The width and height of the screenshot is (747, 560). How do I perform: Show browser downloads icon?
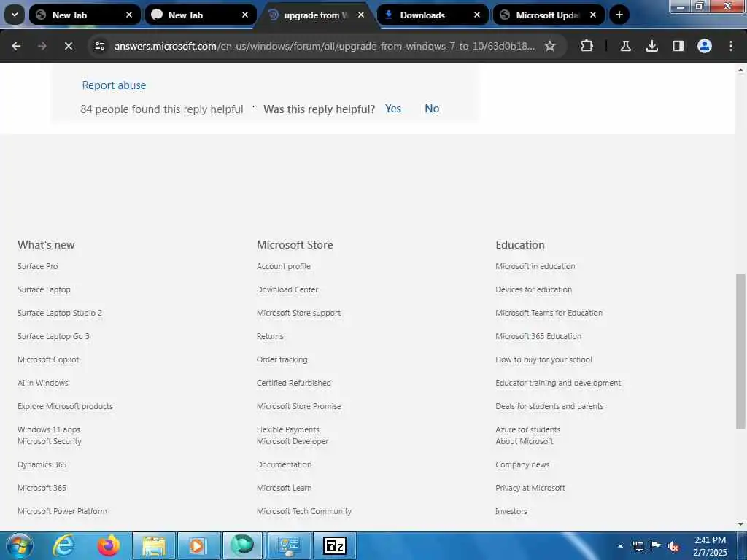(x=651, y=46)
